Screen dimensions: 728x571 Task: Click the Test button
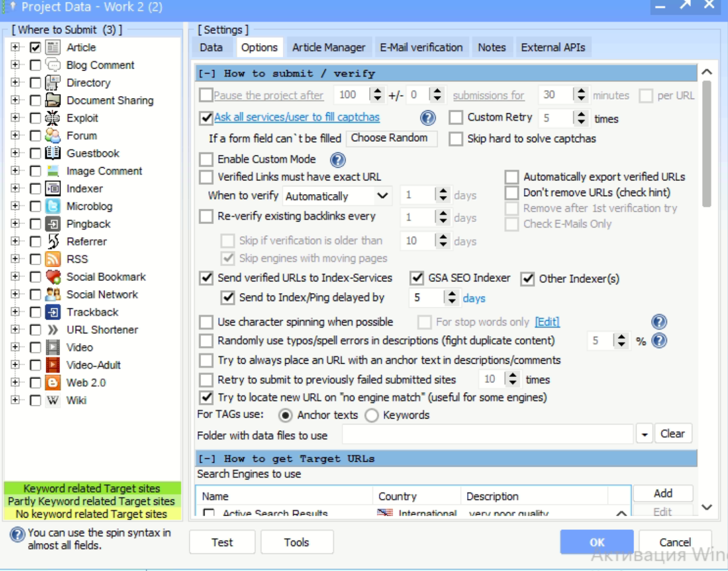[222, 542]
